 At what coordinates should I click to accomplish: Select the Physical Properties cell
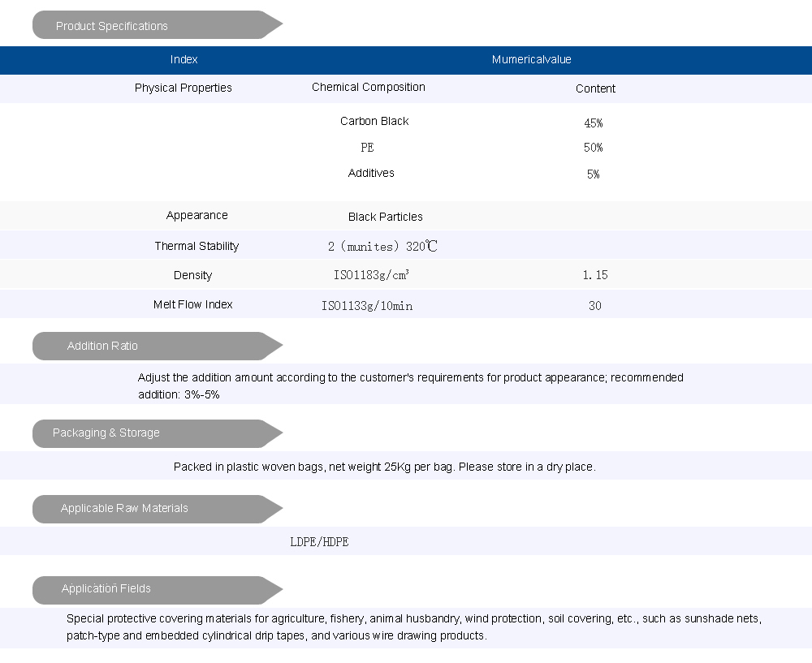[184, 88]
